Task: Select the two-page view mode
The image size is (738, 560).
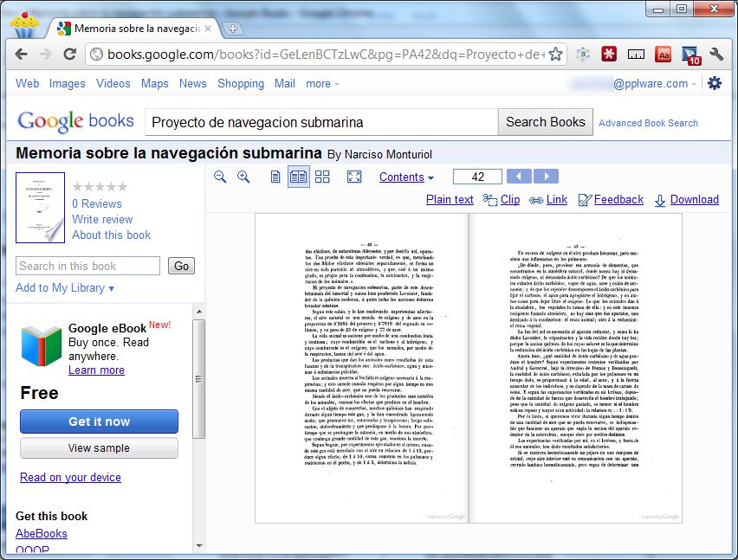Action: point(298,177)
